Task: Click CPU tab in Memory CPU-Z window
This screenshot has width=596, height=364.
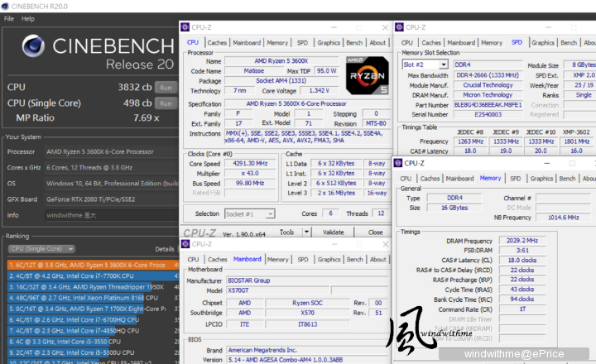Action: [x=406, y=179]
